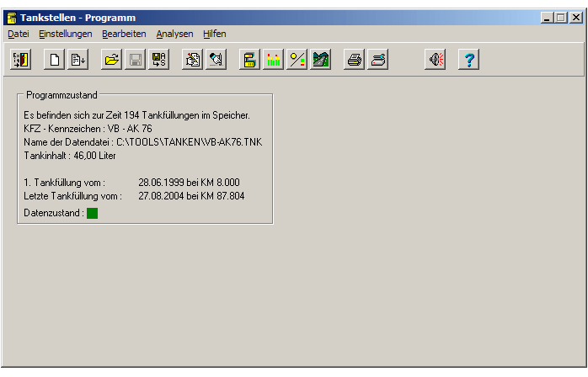The image size is (588, 377).
Task: Click the Tankstellen title bar application icon
Action: (12, 18)
